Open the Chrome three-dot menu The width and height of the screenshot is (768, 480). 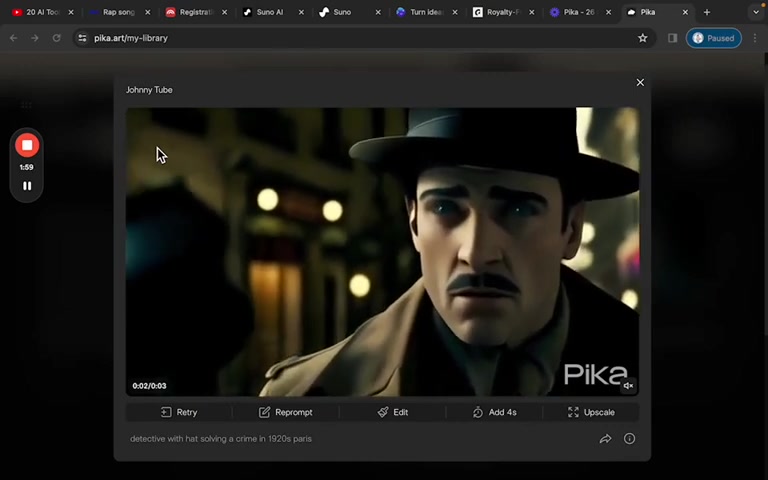point(755,38)
